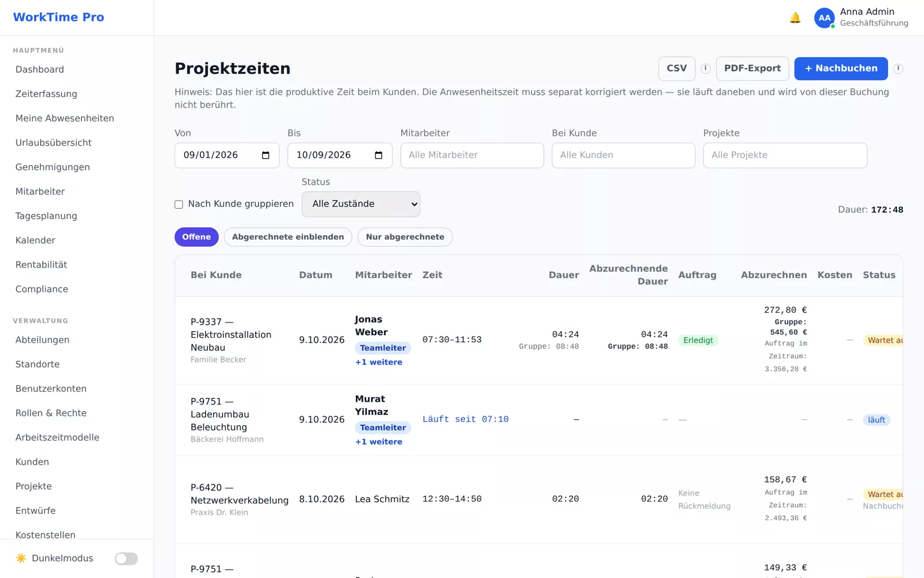
Task: Open the notification bell
Action: point(795,18)
